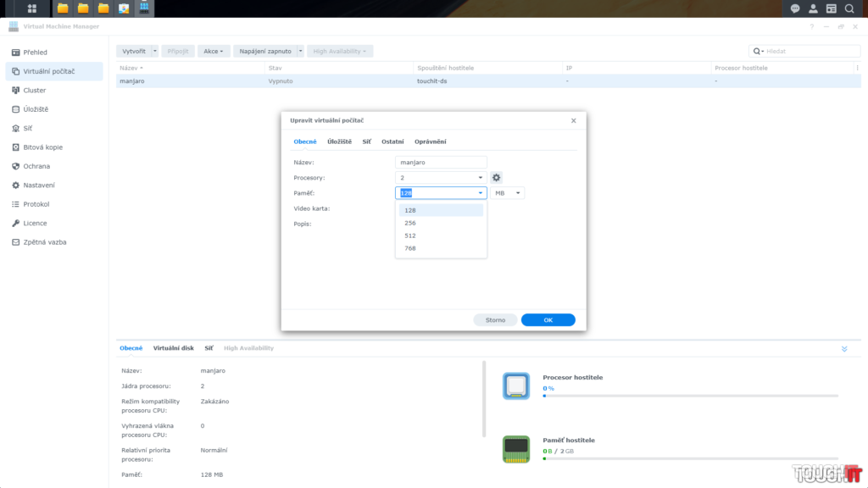Click the DSM taskbar search magnifier
Screen dimensions: 868x488
[849, 8]
